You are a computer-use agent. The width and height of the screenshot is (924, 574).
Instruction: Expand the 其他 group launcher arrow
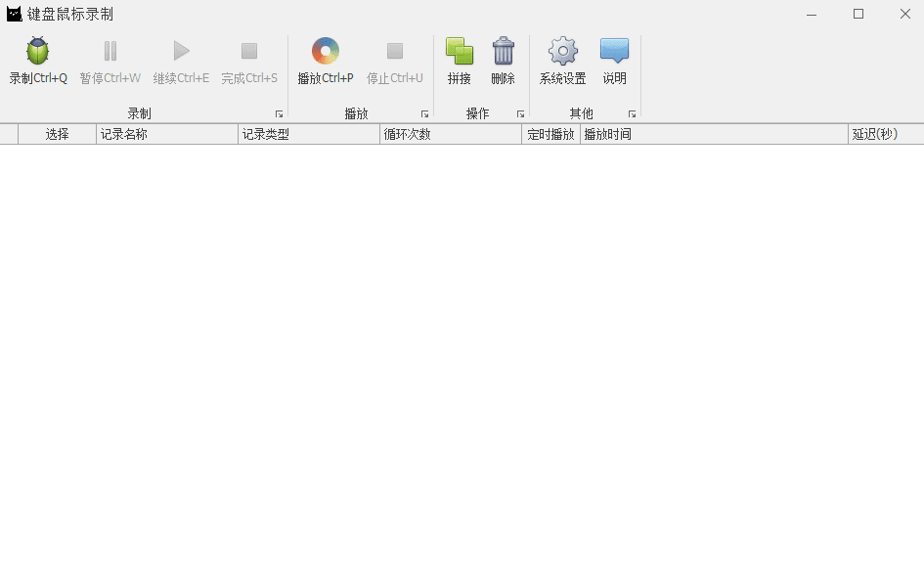[x=632, y=114]
